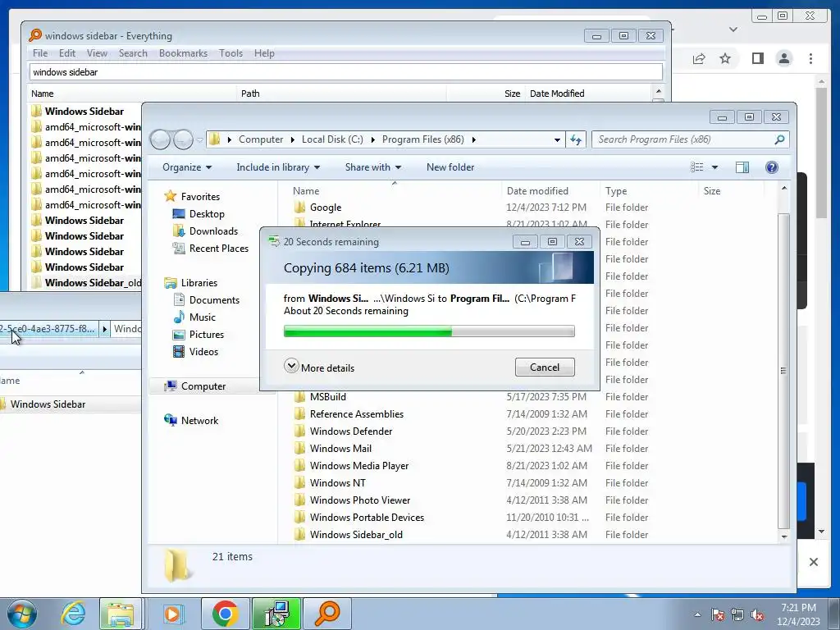840x630 pixels.
Task: Open Windows Explorer taskbar icon
Action: tap(121, 614)
